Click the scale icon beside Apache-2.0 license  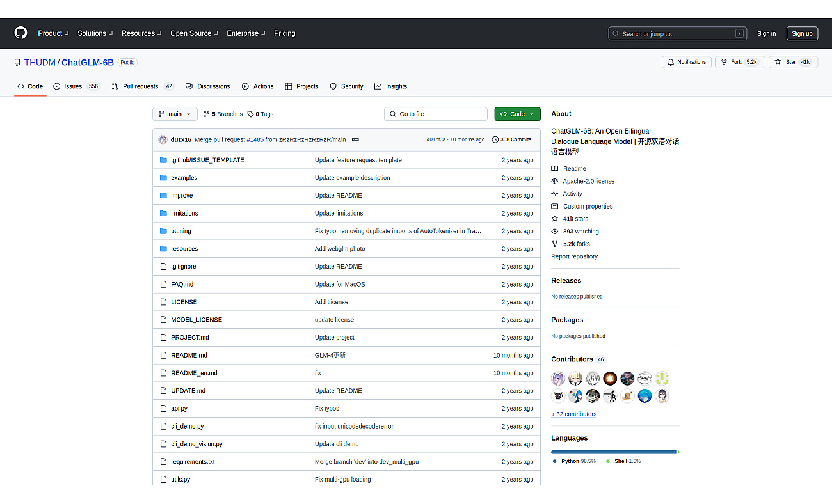click(x=555, y=181)
